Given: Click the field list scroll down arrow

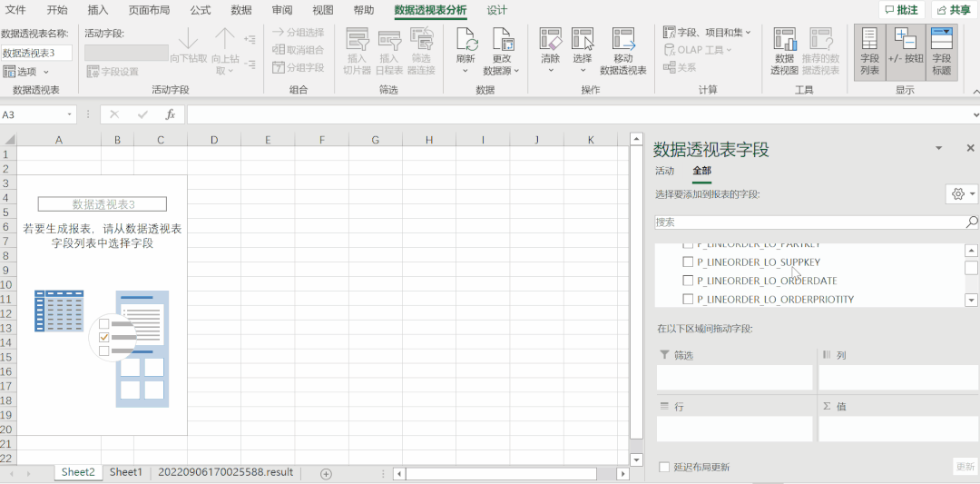Looking at the screenshot, I should [x=971, y=300].
